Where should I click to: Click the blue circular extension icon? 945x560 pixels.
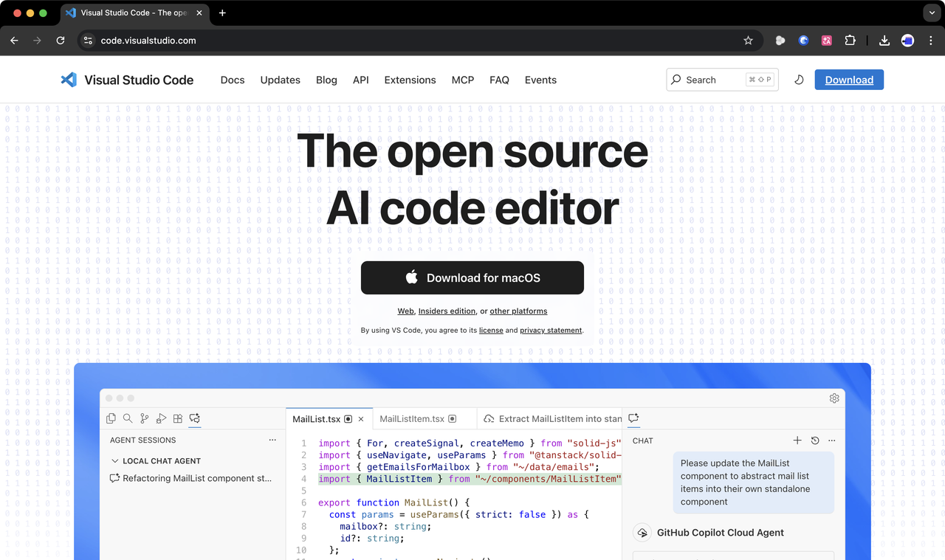tap(804, 41)
